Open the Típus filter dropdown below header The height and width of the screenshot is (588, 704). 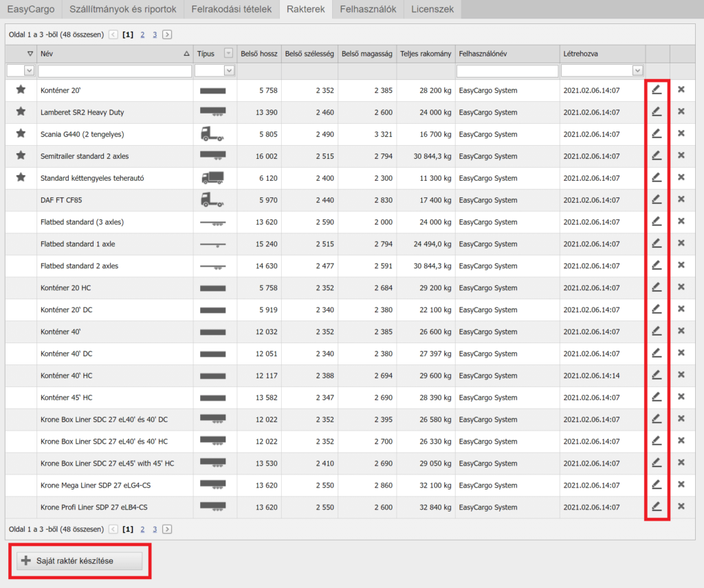229,71
